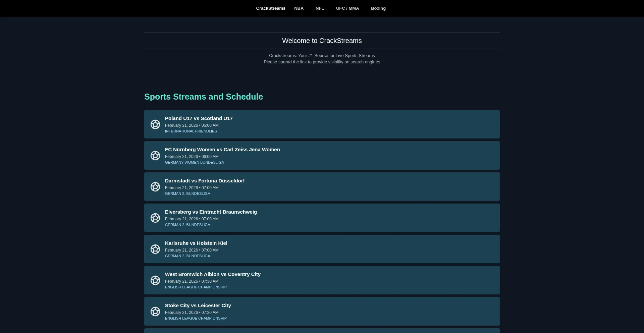Viewport: 644px width, 333px height.
Task: Click the 07:00 AM date line under Karlsruhe match
Action: pos(192,250)
